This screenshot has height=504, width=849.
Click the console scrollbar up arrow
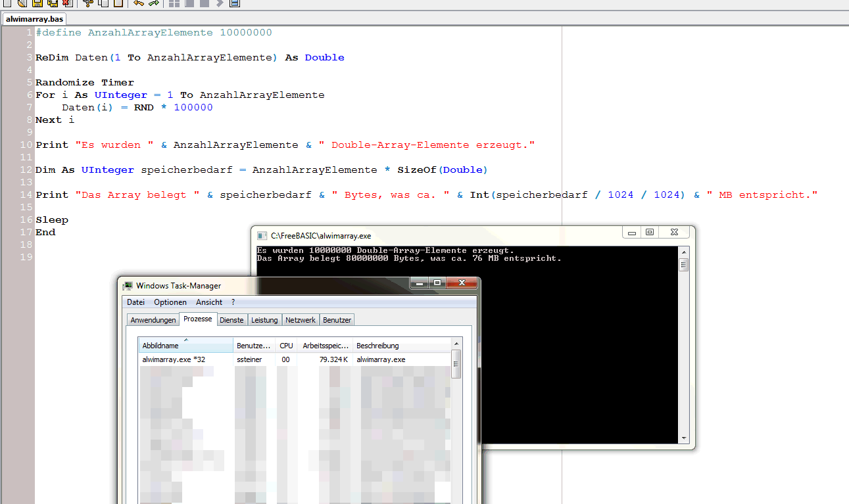[684, 252]
